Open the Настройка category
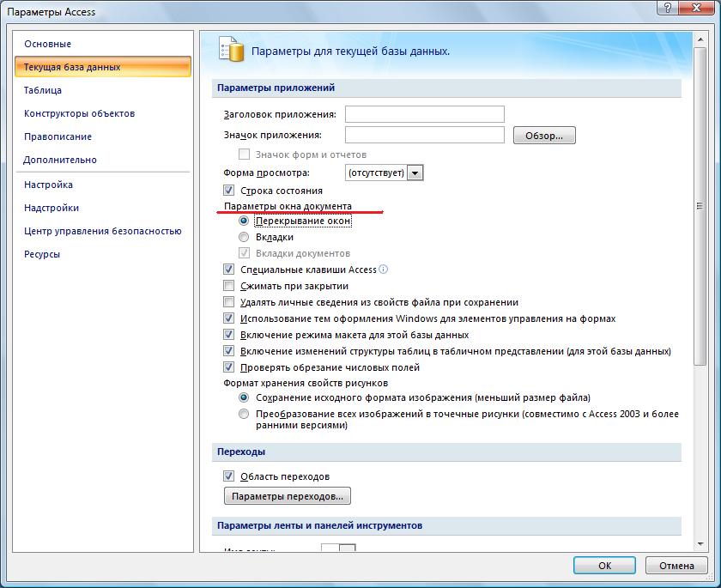This screenshot has width=721, height=588. coord(102,185)
